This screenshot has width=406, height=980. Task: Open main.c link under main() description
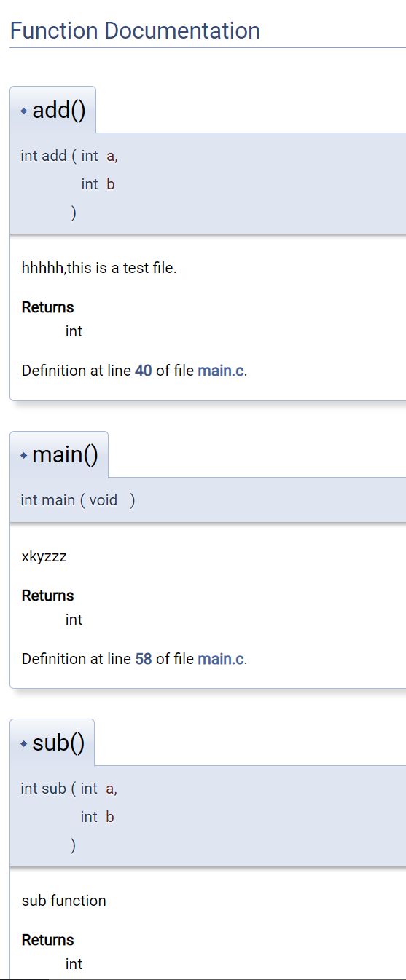tap(221, 659)
